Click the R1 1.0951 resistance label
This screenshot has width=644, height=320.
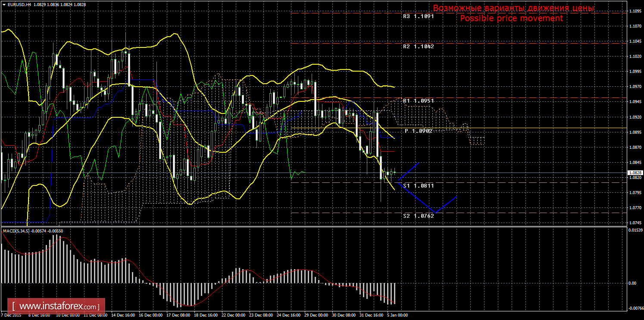[418, 100]
